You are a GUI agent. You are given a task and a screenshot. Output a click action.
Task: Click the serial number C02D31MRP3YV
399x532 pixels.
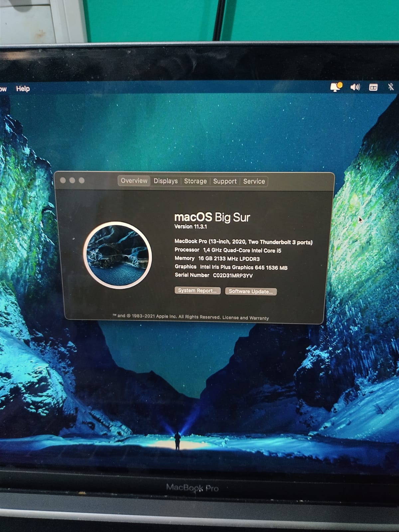point(233,276)
